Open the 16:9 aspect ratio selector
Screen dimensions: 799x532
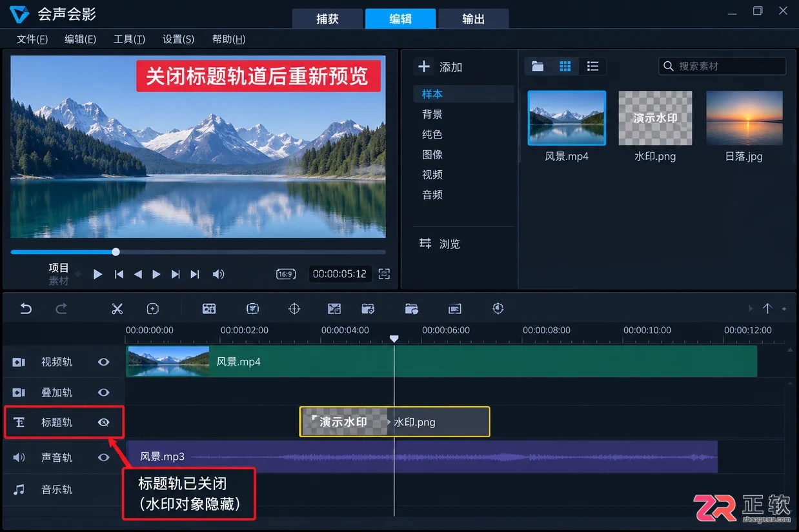[286, 274]
